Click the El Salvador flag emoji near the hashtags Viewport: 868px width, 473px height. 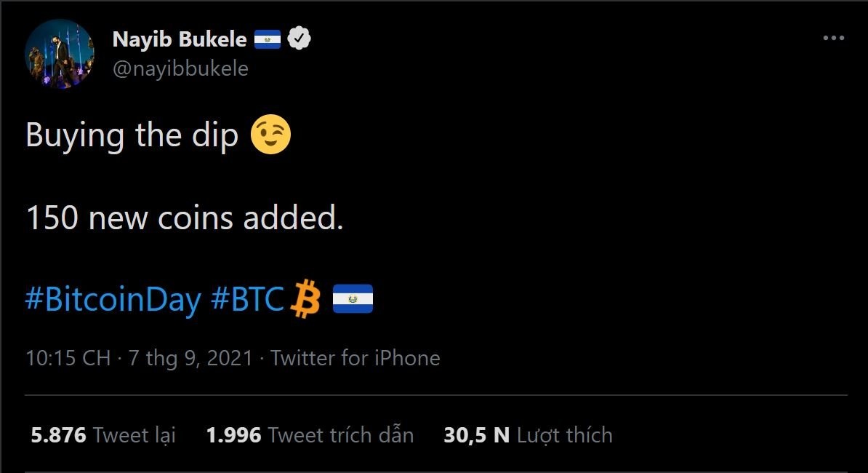tap(352, 299)
